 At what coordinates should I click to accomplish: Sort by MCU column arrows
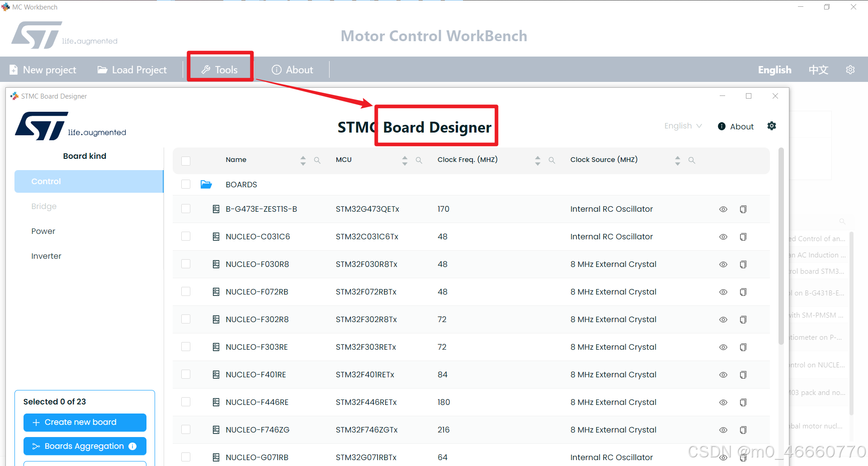coord(405,160)
